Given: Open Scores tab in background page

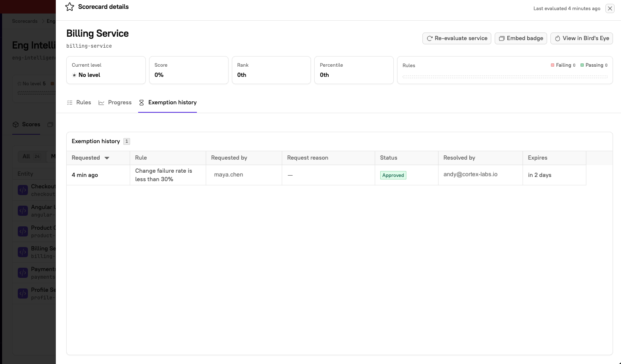Looking at the screenshot, I should pos(27,125).
